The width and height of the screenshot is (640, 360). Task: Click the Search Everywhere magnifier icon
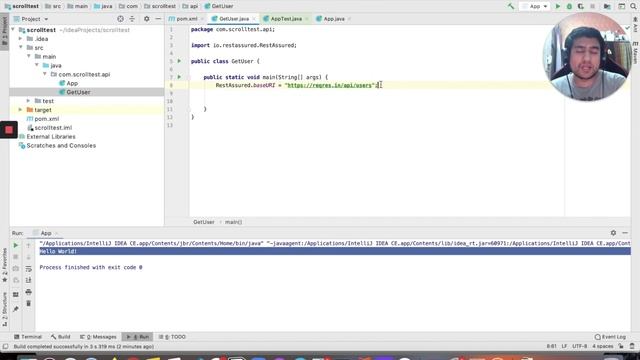pos(633,6)
